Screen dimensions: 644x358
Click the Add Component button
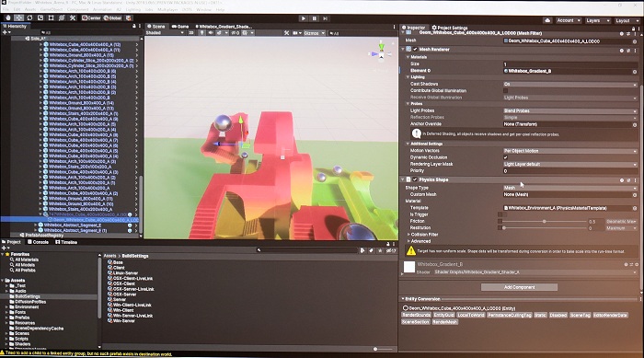coord(519,287)
